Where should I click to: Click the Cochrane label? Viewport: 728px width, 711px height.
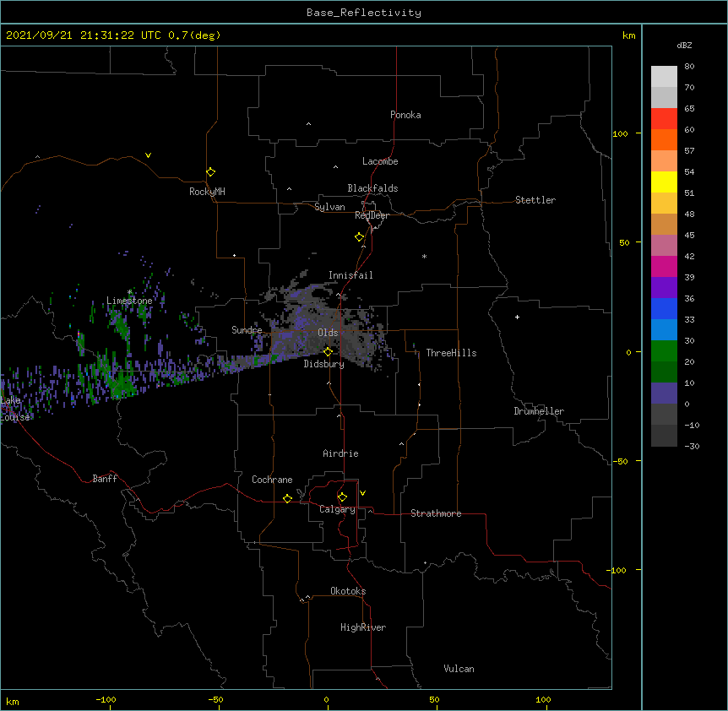[x=272, y=480]
